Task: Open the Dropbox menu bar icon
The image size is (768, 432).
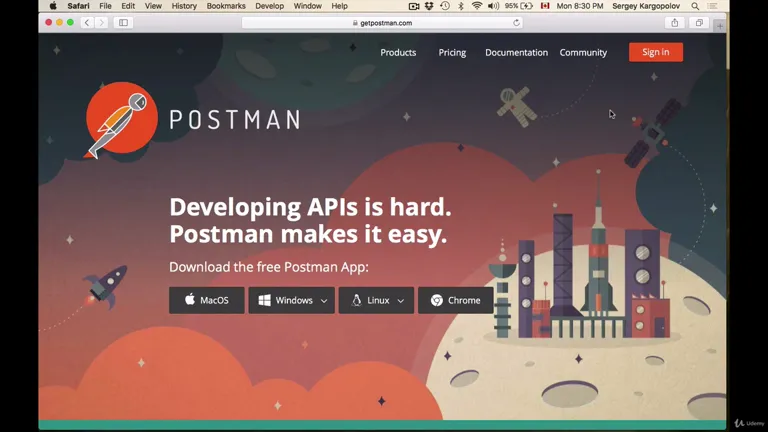Action: [x=429, y=6]
